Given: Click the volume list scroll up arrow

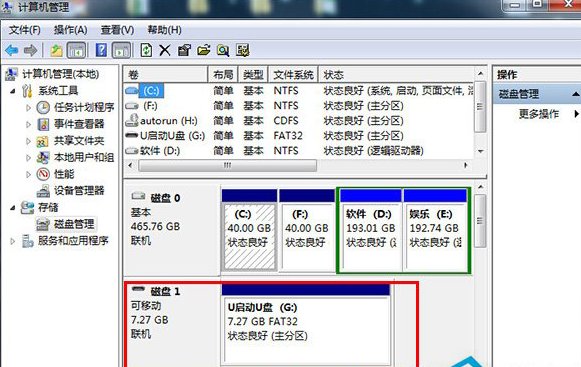Looking at the screenshot, I should (481, 74).
